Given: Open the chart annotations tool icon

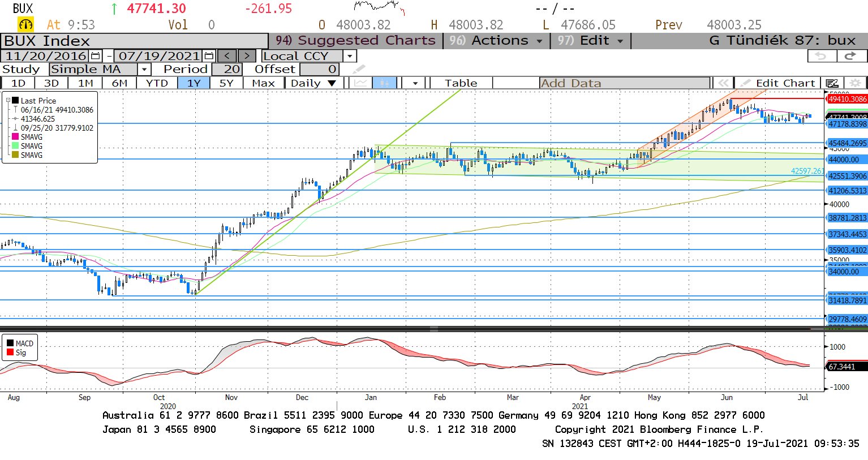Looking at the screenshot, I should coord(832,83).
